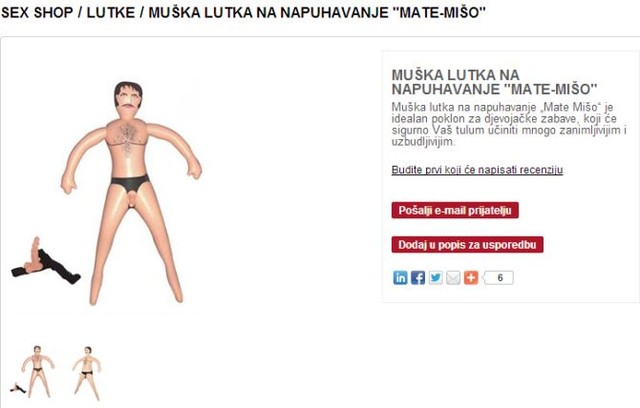Open the Budite prvi napisati recenziju link
The height and width of the screenshot is (408, 640).
pyautogui.click(x=477, y=170)
